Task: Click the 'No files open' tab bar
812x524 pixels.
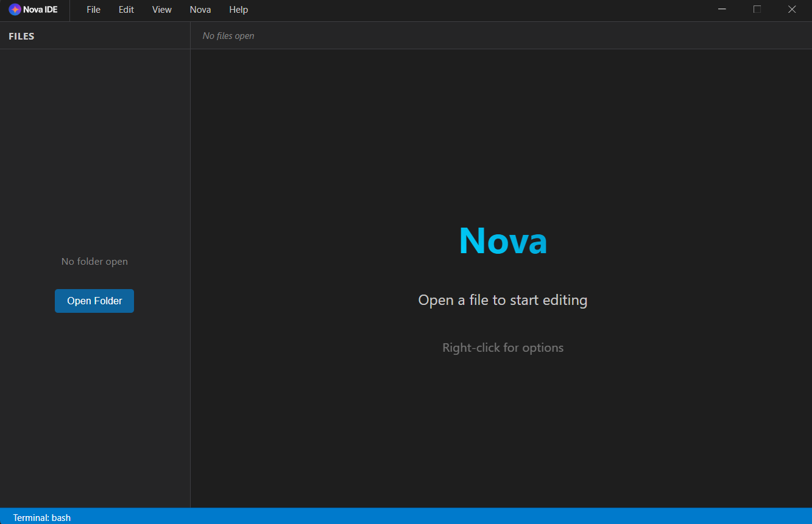Action: (x=228, y=36)
